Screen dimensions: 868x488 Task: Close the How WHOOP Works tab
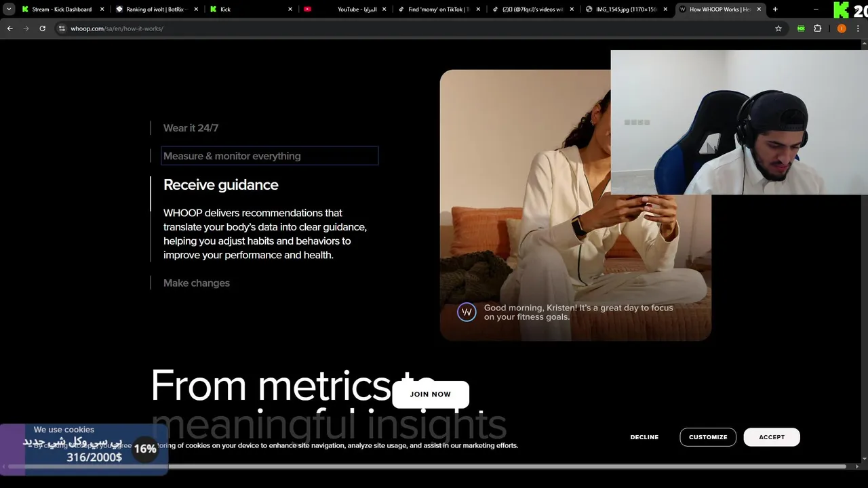pos(759,9)
